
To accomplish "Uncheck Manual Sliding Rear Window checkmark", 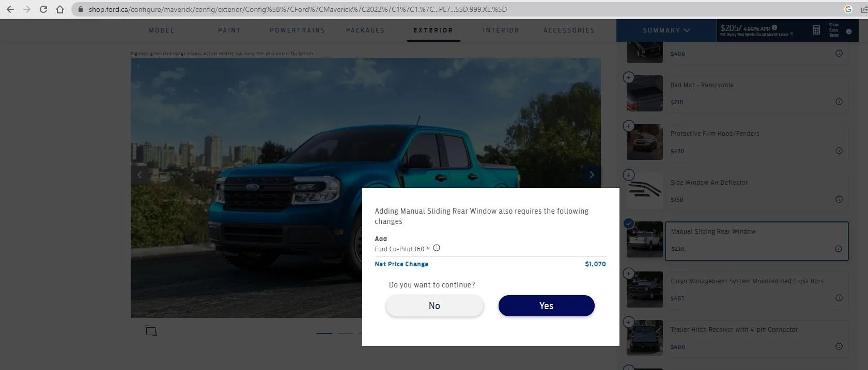I will (628, 223).
